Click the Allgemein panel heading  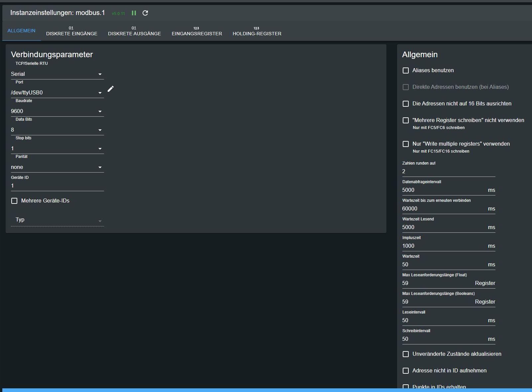420,55
